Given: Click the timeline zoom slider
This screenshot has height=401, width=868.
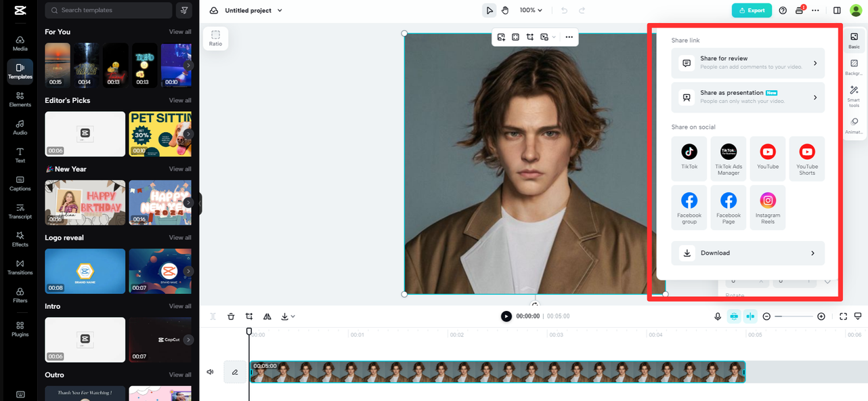Looking at the screenshot, I should [x=794, y=316].
